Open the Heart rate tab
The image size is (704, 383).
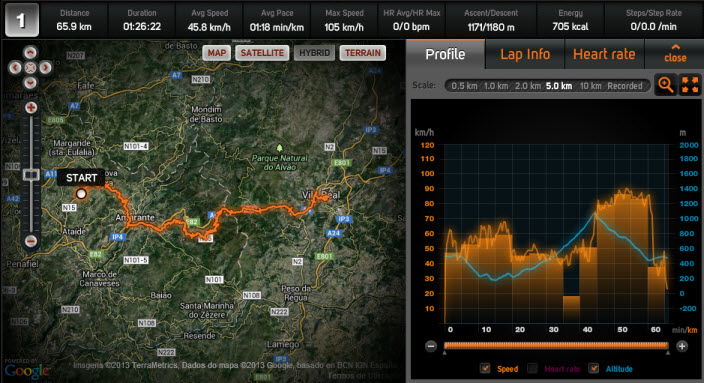pyautogui.click(x=604, y=54)
